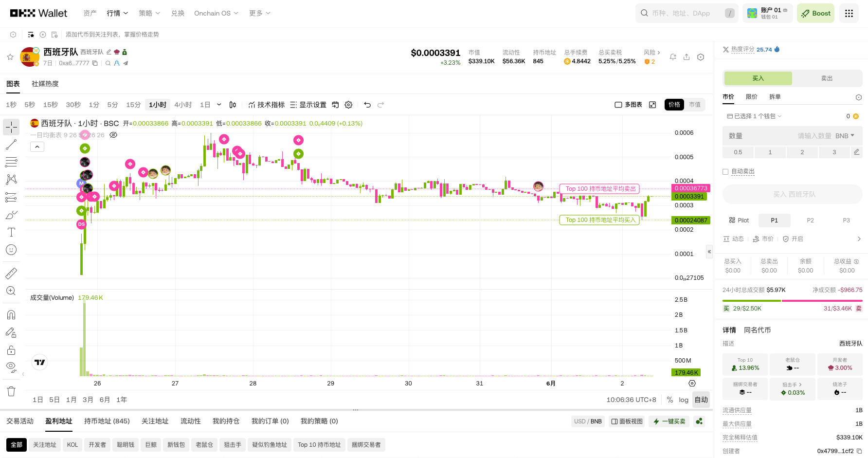The image size is (868, 458).
Task: Select the brush drawing tool
Action: tap(11, 215)
